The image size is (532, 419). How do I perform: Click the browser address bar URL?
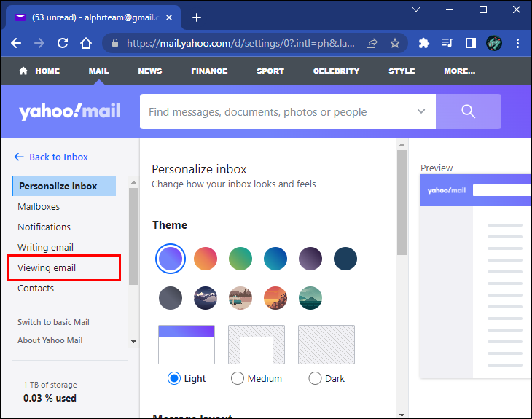click(x=240, y=43)
